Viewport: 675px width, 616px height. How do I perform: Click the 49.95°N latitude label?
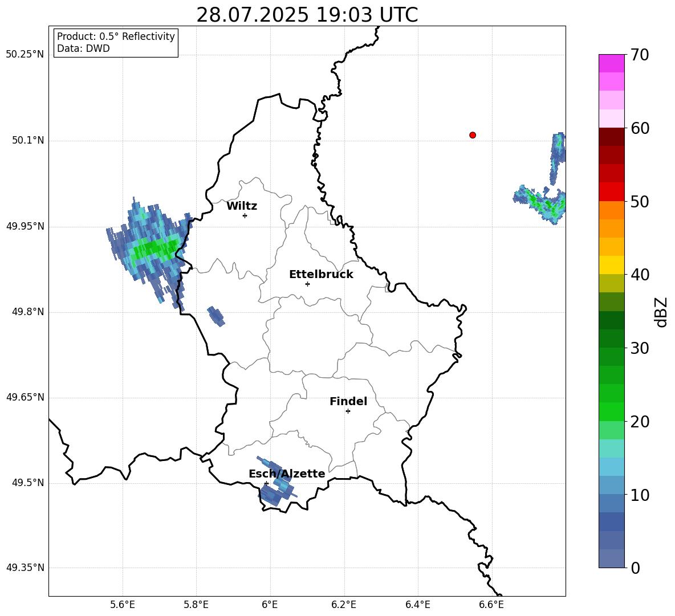pos(25,226)
